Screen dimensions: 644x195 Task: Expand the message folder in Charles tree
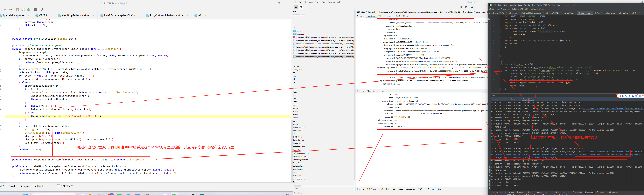299,31
